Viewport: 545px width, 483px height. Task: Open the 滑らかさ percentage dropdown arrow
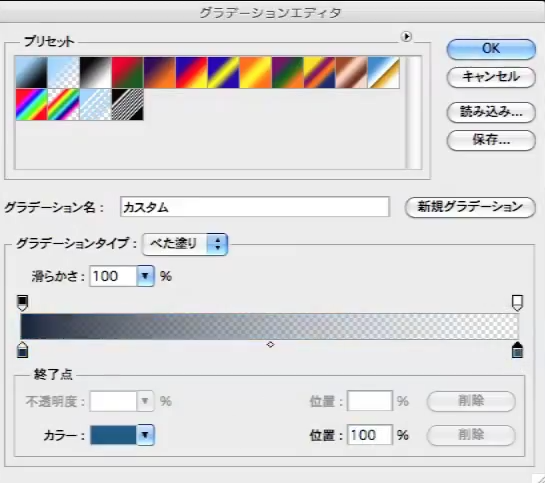145,276
